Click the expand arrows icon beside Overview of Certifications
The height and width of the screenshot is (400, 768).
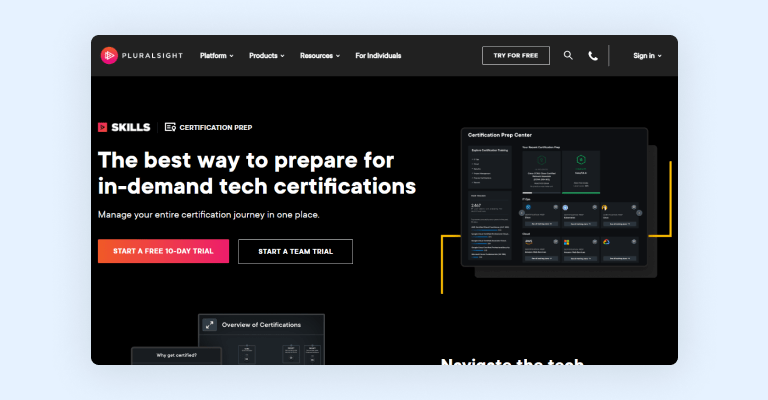pos(210,325)
